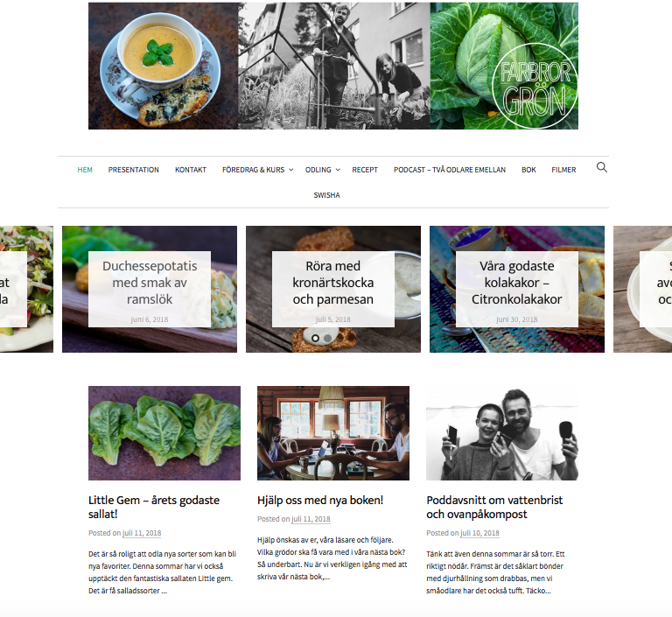
Task: Go to the Hem menu item
Action: tap(85, 170)
